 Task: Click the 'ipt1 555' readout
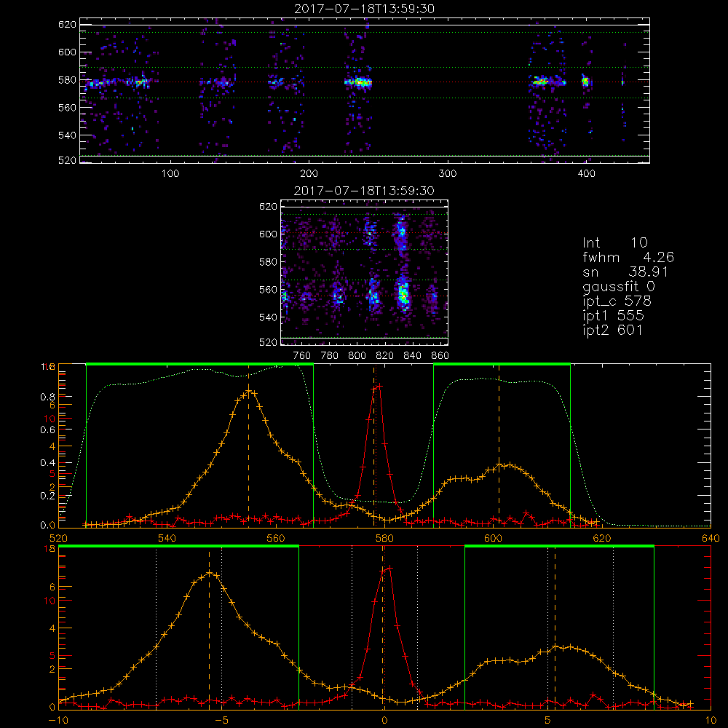(x=613, y=316)
